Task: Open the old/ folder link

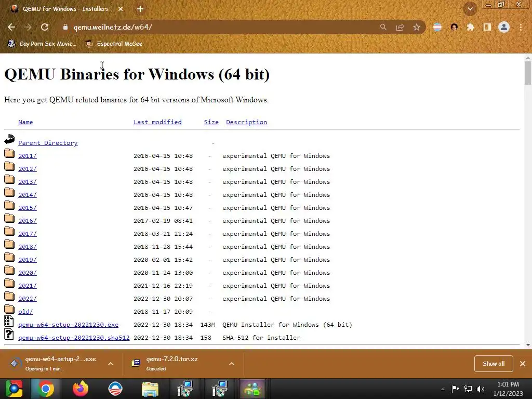Action: (25, 312)
